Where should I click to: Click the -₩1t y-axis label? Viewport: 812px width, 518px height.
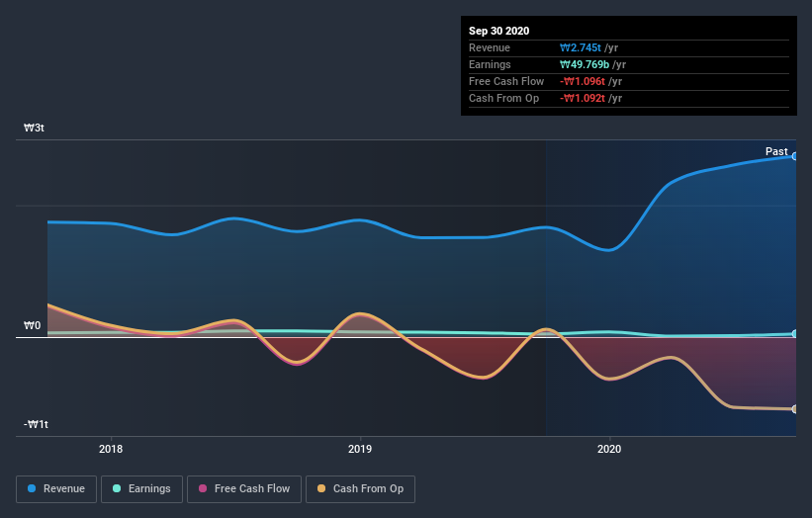click(x=36, y=424)
